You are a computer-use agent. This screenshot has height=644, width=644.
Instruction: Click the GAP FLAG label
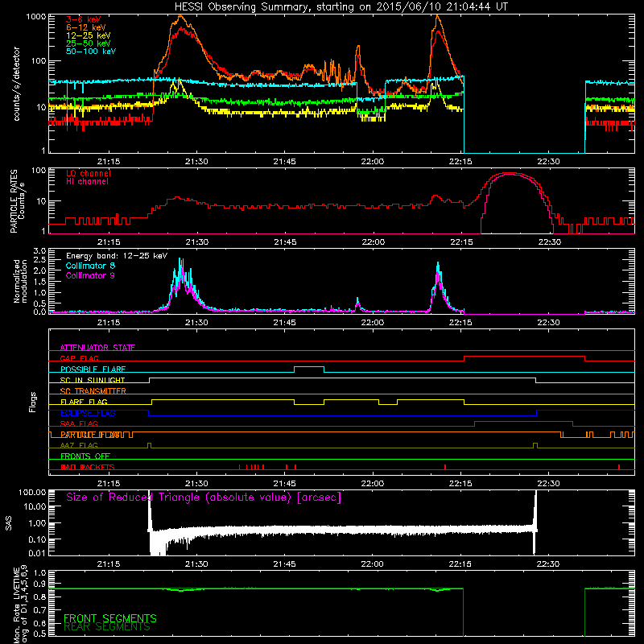click(x=79, y=358)
